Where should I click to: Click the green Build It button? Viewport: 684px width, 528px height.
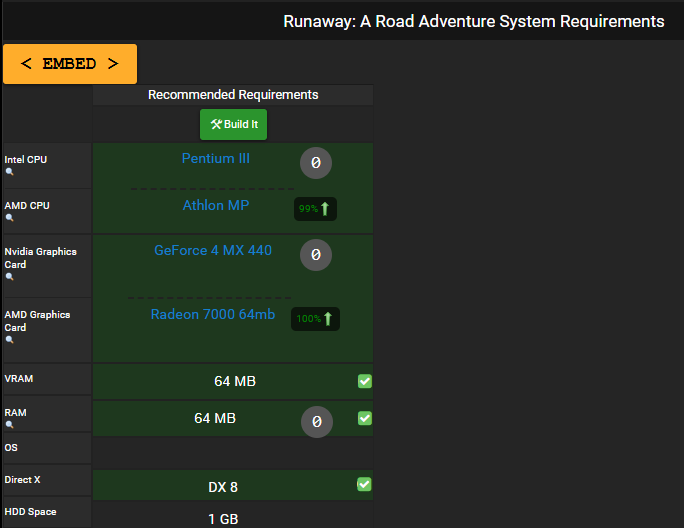point(233,124)
